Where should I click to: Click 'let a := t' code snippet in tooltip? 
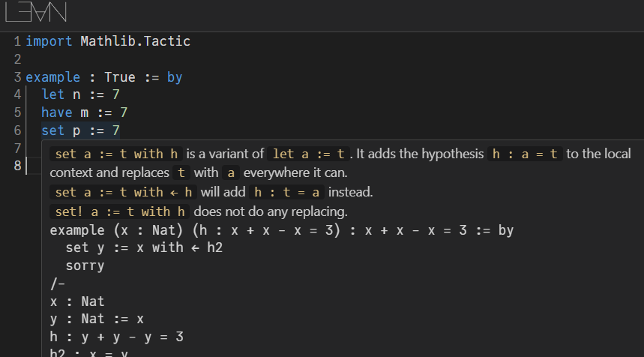tap(309, 154)
